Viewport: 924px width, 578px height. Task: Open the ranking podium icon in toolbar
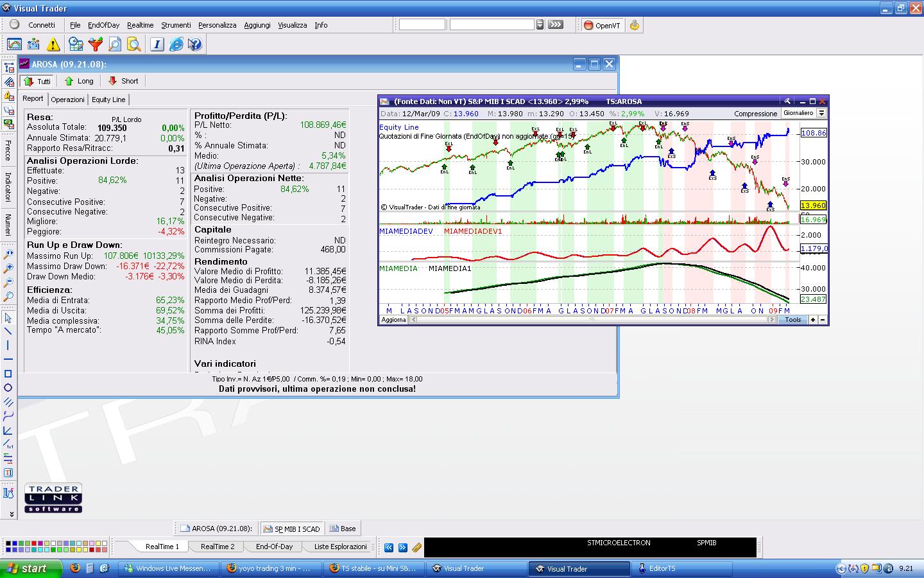34,44
